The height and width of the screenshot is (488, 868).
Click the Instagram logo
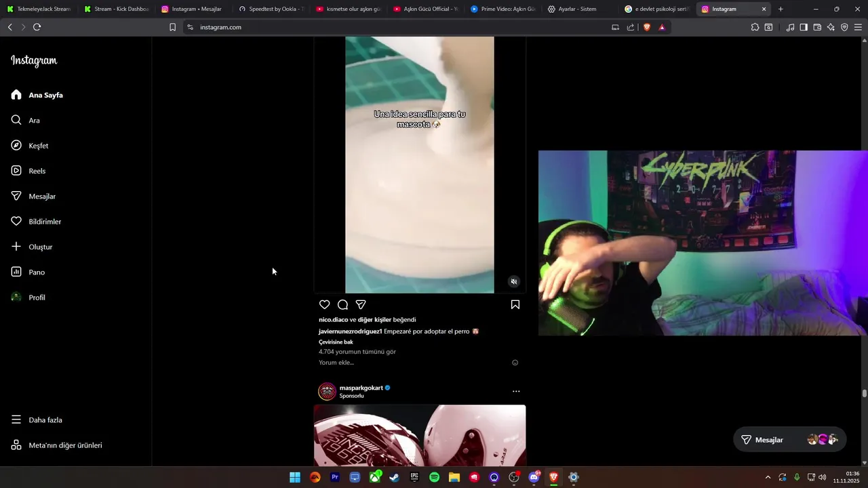click(34, 60)
